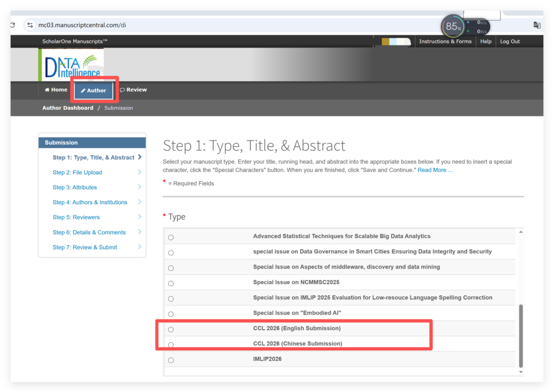
Task: Click "Special Issue on NCMMSC2025" label text
Action: [x=296, y=282]
